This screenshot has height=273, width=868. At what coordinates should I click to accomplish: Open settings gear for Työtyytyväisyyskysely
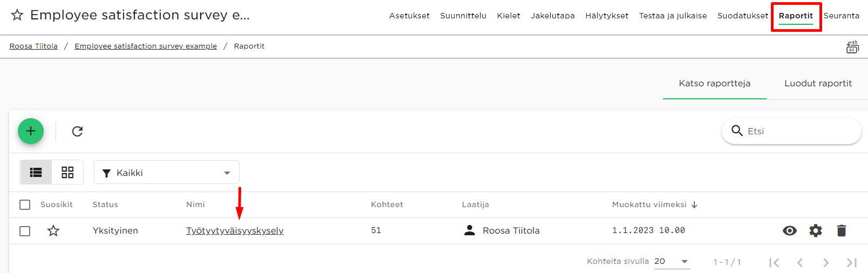pyautogui.click(x=816, y=231)
